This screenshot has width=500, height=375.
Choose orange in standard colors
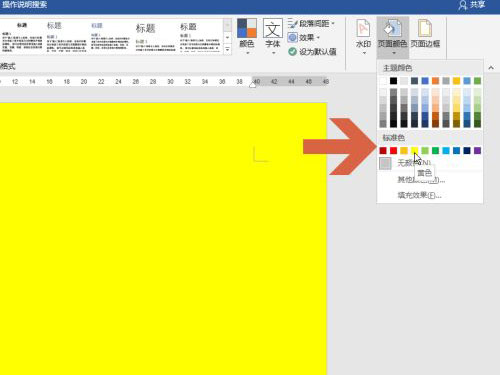tap(404, 151)
